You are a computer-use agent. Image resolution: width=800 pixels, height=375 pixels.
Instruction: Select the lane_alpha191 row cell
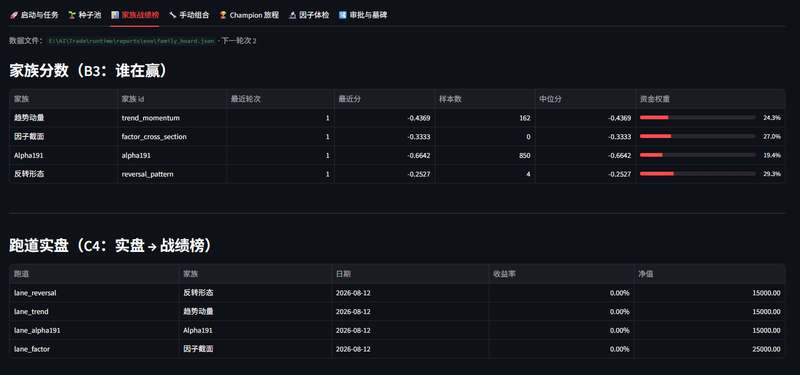94,331
